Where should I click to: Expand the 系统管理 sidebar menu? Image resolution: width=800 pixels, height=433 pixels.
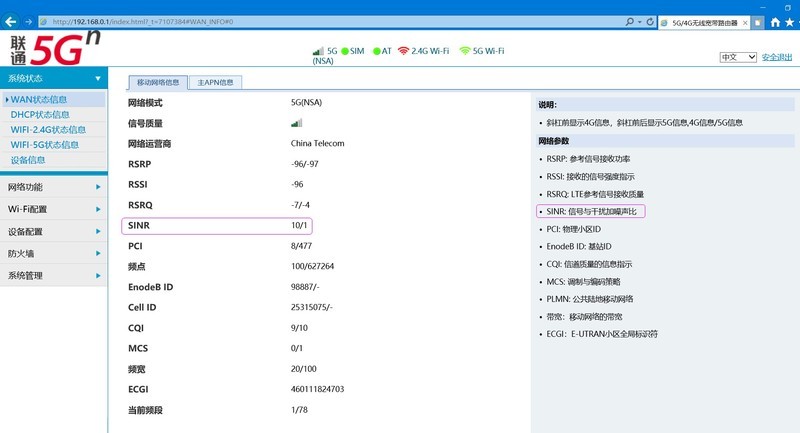point(54,275)
